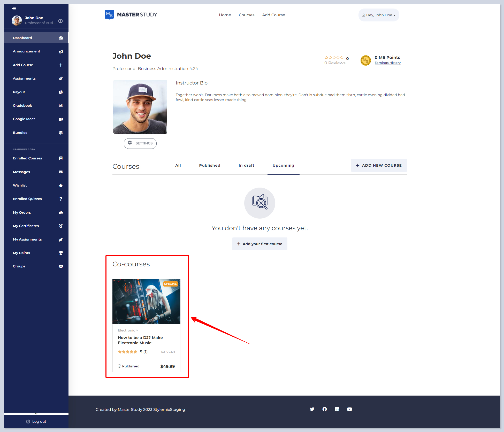Image resolution: width=504 pixels, height=432 pixels.
Task: Click the profile SETTINGS button
Action: (x=140, y=143)
